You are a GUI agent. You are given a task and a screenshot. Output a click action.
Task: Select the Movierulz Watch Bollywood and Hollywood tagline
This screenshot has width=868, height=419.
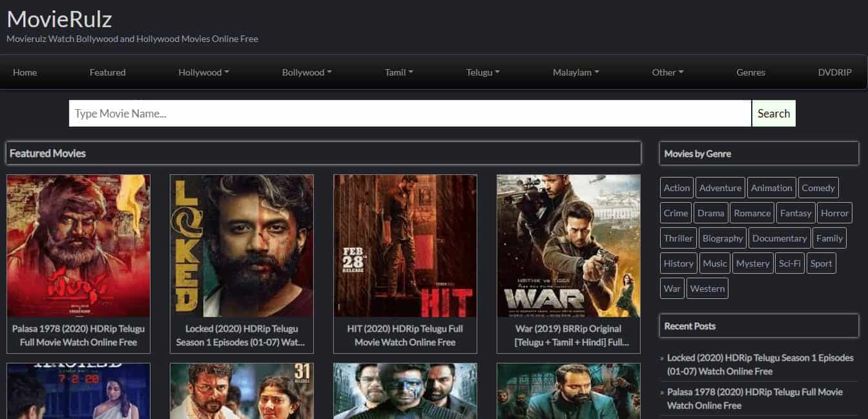click(132, 39)
